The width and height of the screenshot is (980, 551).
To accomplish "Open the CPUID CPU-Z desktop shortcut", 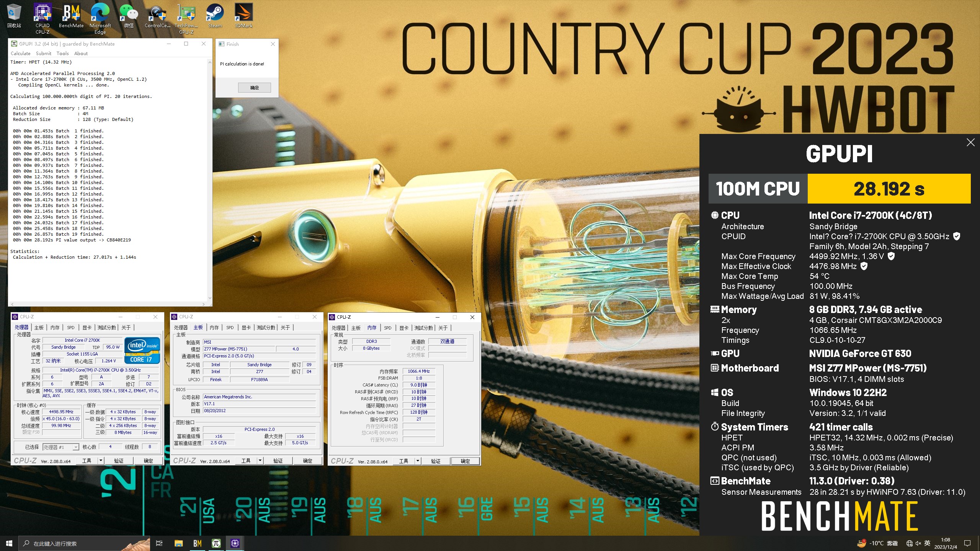I will [42, 18].
